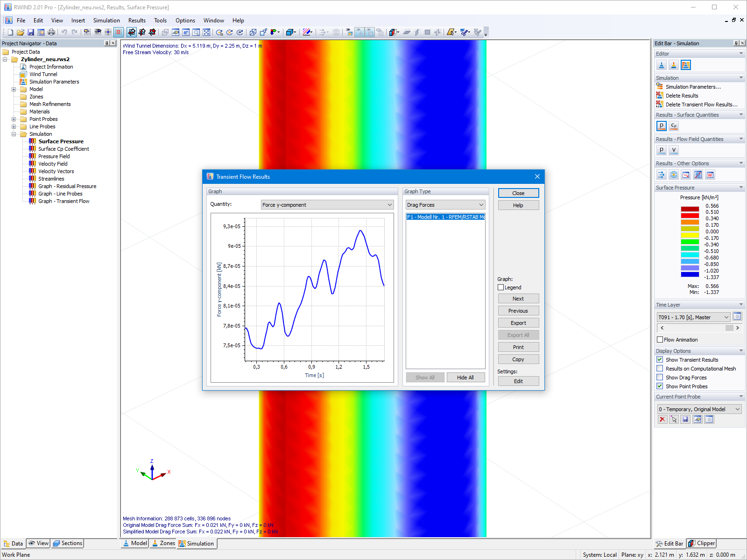This screenshot has height=560, width=747.
Task: Open the Quantity dropdown Force y-component
Action: tap(327, 205)
